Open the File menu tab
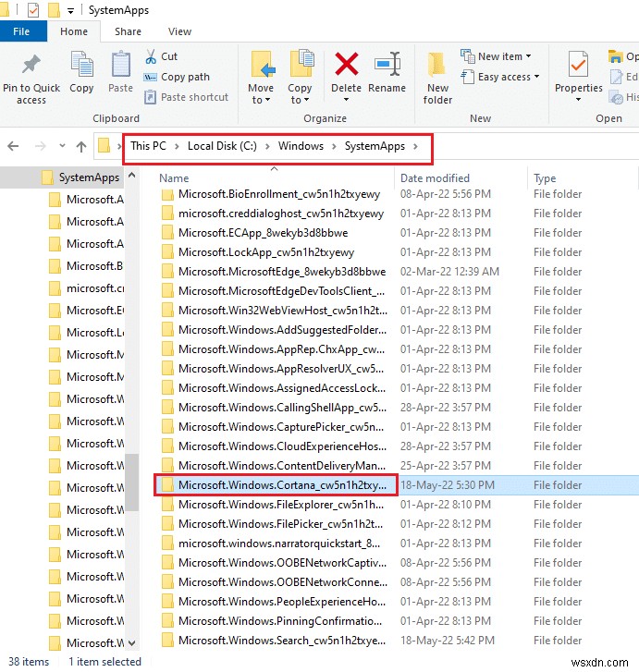The width and height of the screenshot is (639, 672). 23,31
